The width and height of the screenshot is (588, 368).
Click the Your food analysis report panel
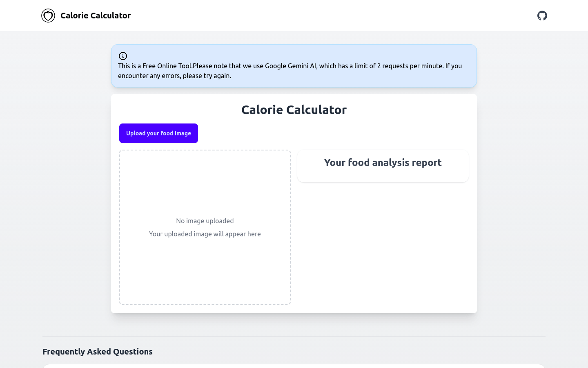click(x=383, y=166)
